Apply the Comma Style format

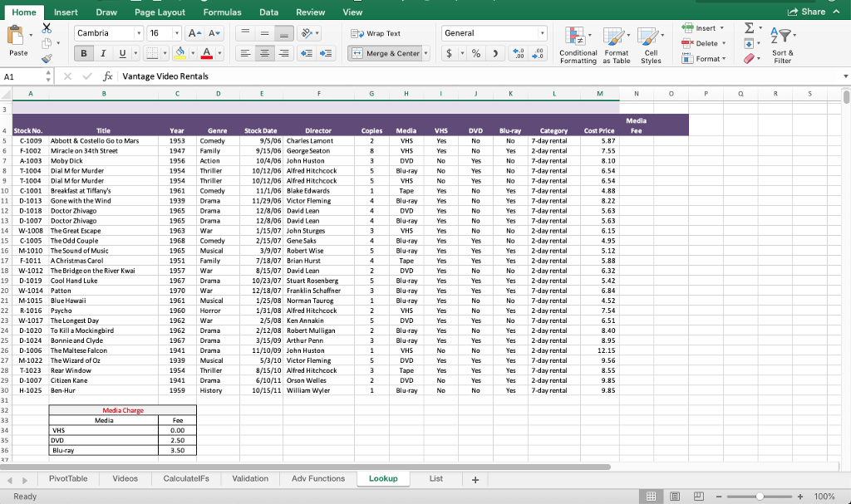(x=495, y=53)
